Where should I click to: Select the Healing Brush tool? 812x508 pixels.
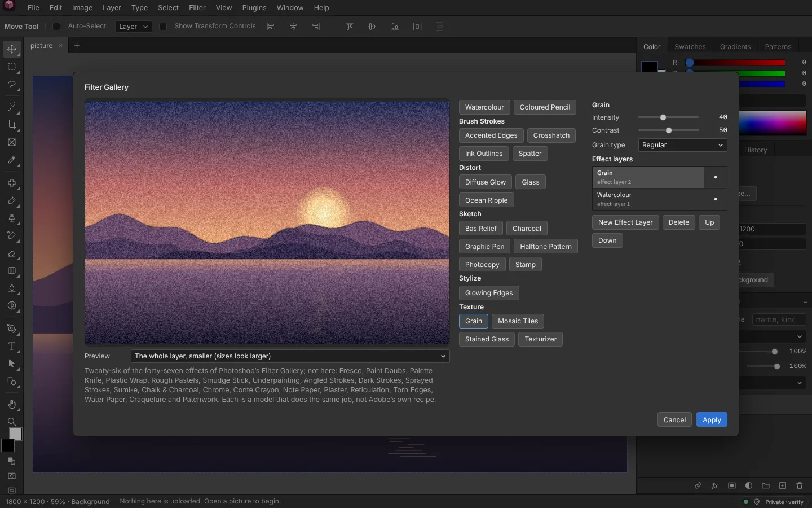tap(12, 183)
